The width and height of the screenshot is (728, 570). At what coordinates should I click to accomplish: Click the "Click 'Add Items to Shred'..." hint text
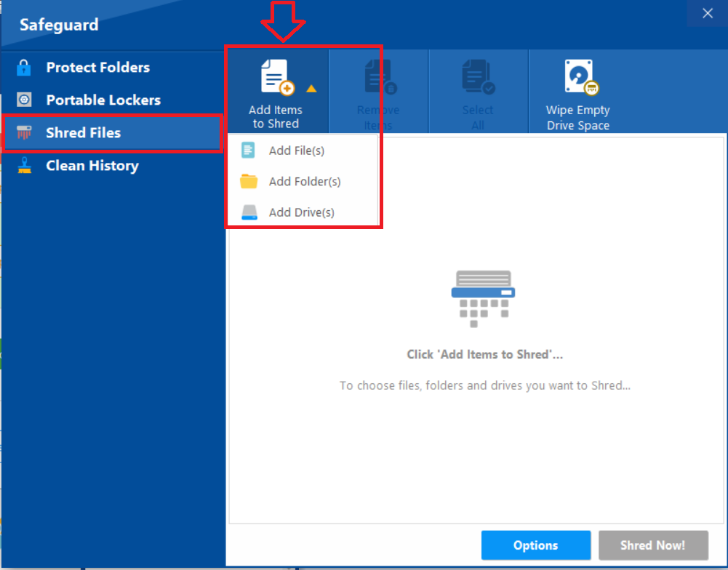tap(484, 355)
